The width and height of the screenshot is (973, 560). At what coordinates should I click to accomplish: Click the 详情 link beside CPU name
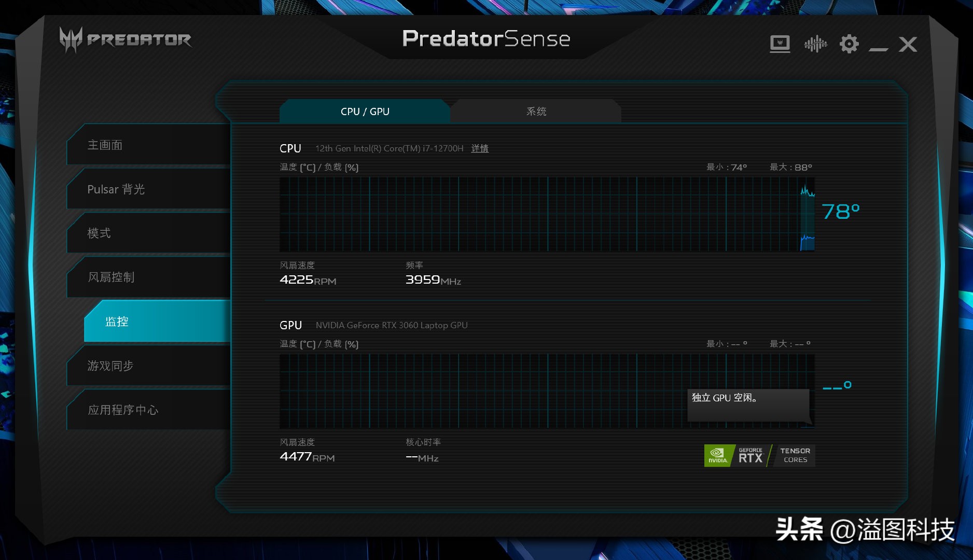[480, 149]
